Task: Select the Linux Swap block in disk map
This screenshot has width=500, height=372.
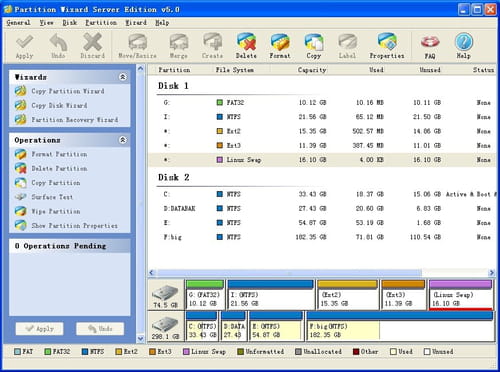Action: click(461, 295)
